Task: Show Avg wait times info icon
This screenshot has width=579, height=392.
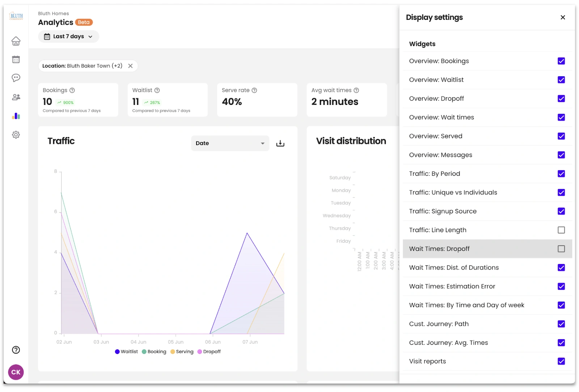Action: click(356, 90)
